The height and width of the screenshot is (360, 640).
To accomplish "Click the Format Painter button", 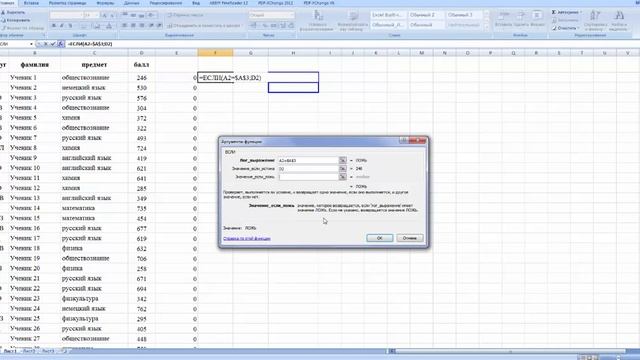I will click(22, 28).
